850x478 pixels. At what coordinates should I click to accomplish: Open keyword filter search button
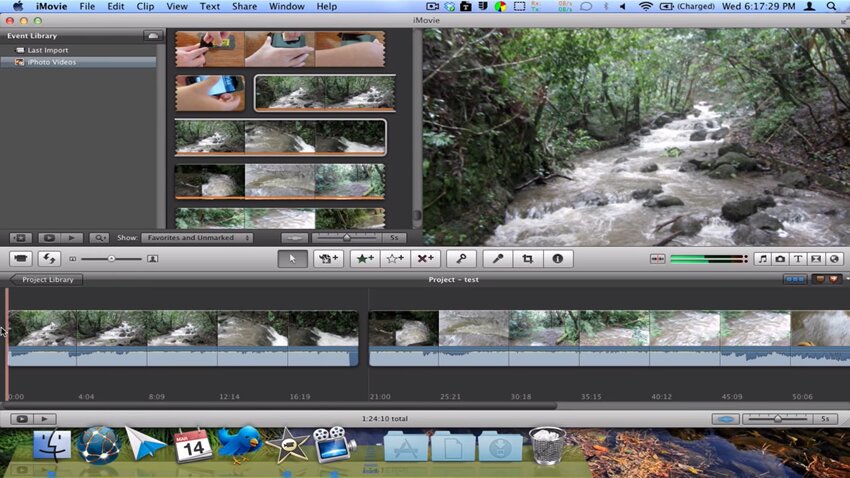[x=99, y=237]
